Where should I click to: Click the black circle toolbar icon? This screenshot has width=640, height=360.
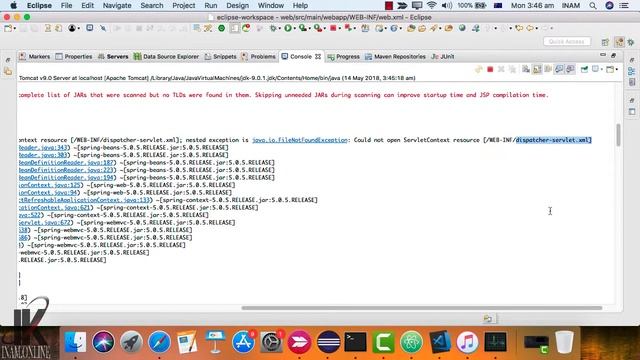click(x=72, y=28)
